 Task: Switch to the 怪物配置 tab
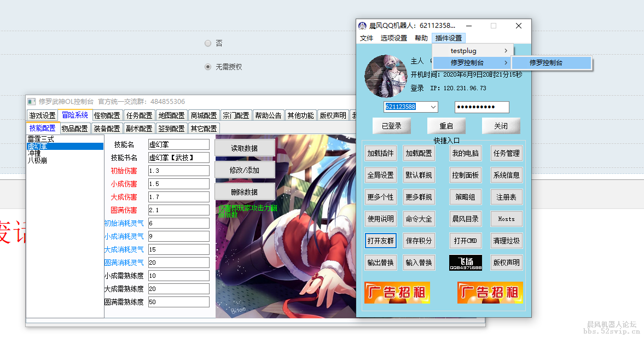107,115
